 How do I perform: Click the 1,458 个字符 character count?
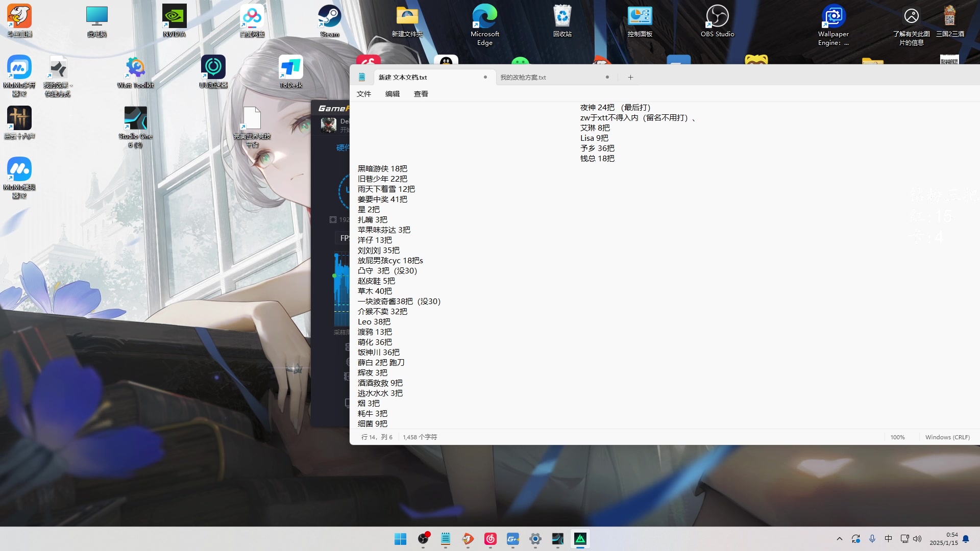coord(420,437)
